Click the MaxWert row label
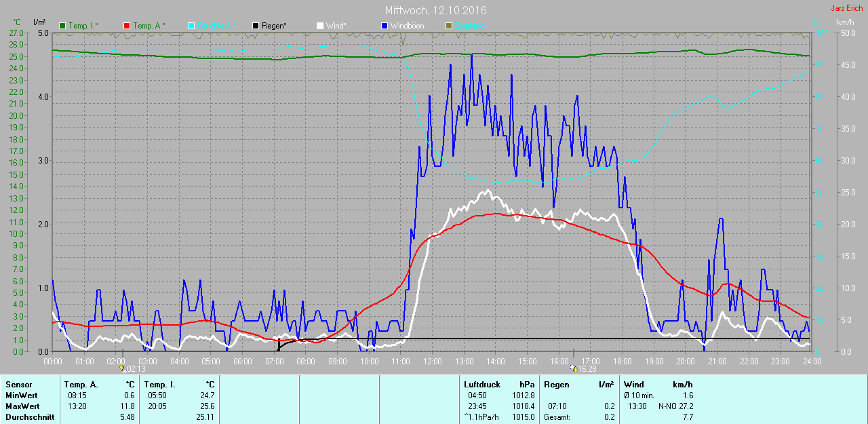Screen dimensions: 868x424 pyautogui.click(x=22, y=406)
